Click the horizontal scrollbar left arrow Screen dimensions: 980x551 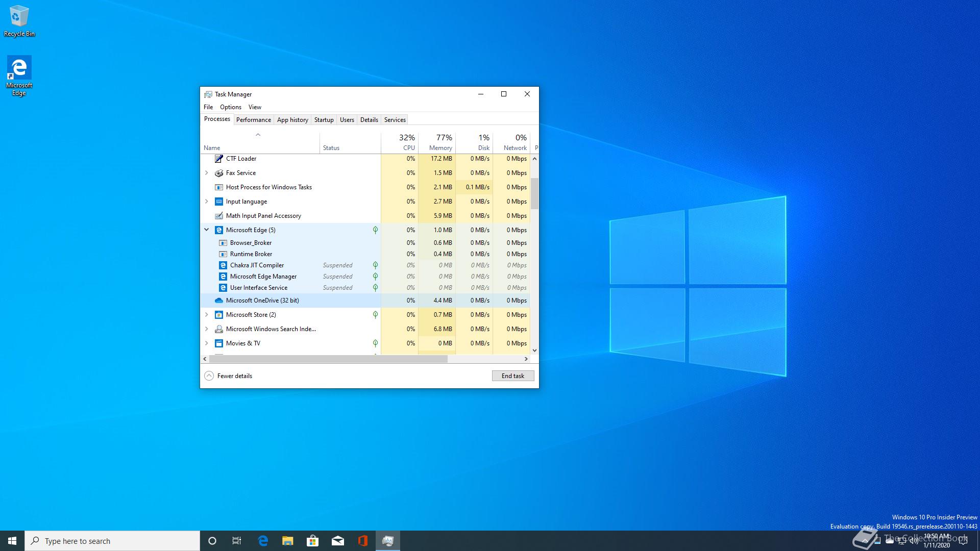205,359
